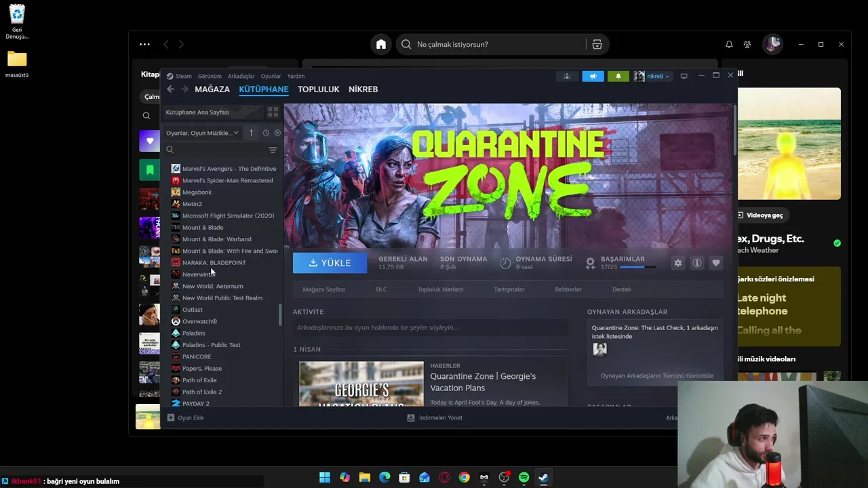This screenshot has width=868, height=488.
Task: Open the advanced library filter options
Action: click(273, 150)
